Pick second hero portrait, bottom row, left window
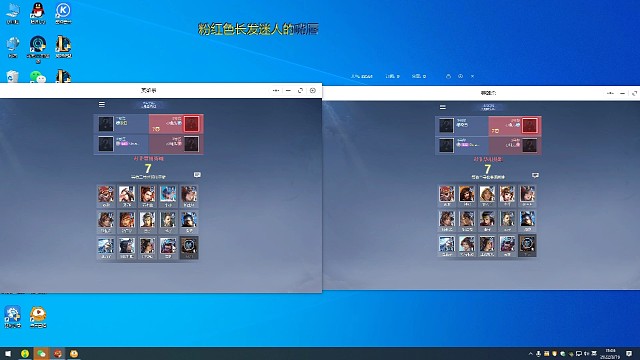 coord(127,247)
